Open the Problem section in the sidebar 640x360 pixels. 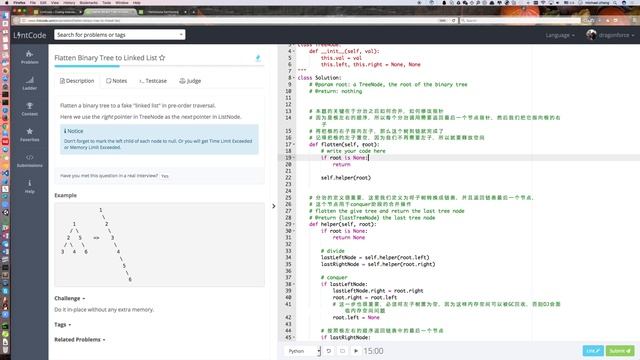coord(29,57)
